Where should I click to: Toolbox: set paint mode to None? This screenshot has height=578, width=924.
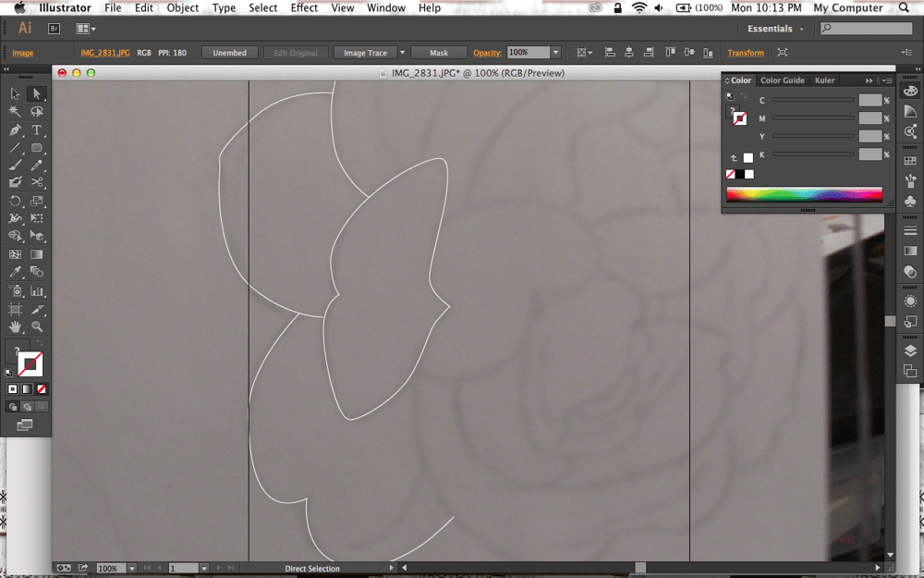[42, 389]
